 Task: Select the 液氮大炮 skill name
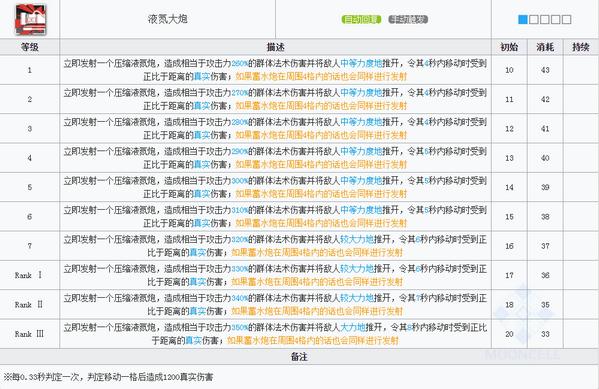click(167, 19)
